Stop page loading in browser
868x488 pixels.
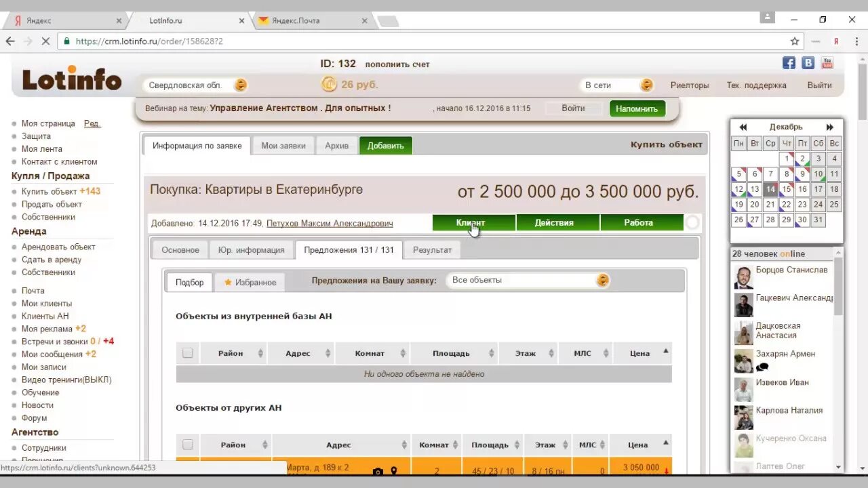coord(46,41)
